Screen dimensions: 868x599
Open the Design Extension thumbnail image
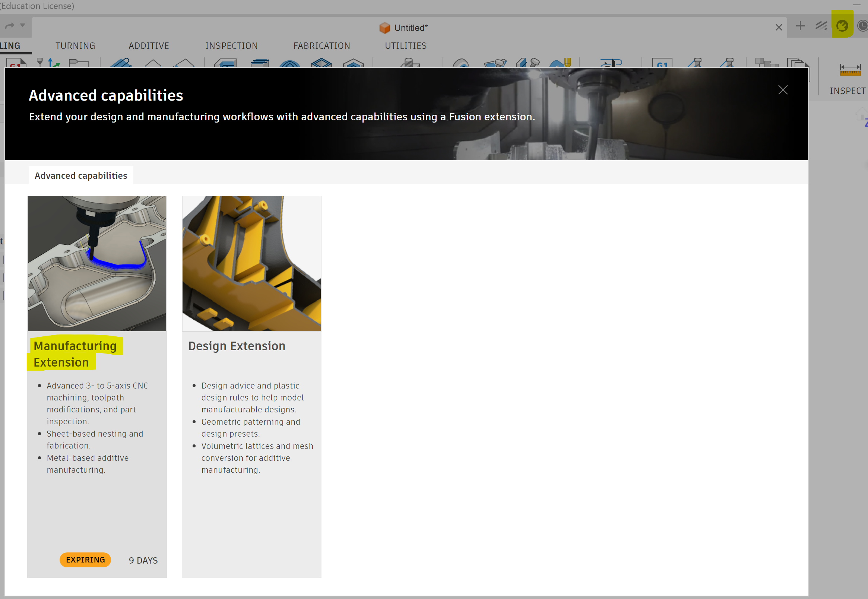click(x=251, y=263)
